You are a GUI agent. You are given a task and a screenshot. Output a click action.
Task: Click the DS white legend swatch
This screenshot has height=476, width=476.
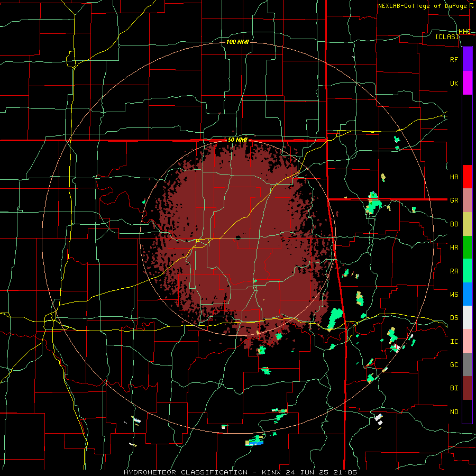tap(467, 317)
